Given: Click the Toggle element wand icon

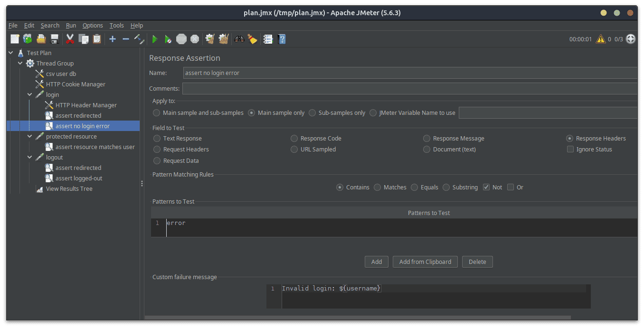Looking at the screenshot, I should pos(139,39).
